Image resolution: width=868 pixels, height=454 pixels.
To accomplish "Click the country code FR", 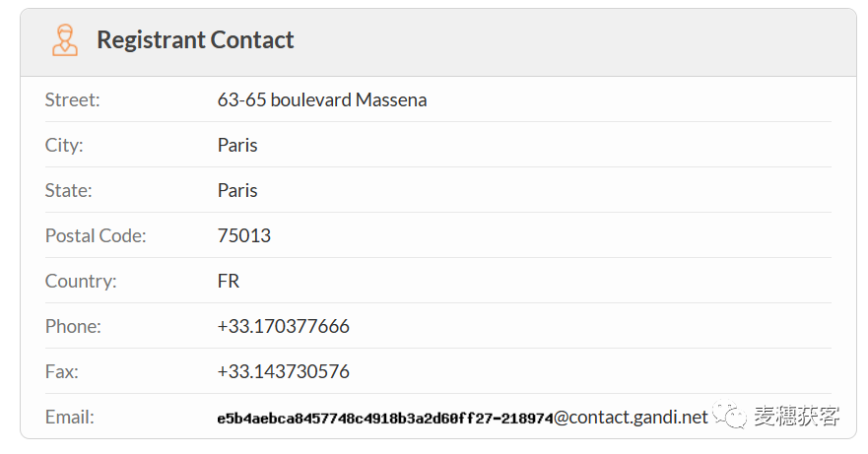I will (x=229, y=282).
